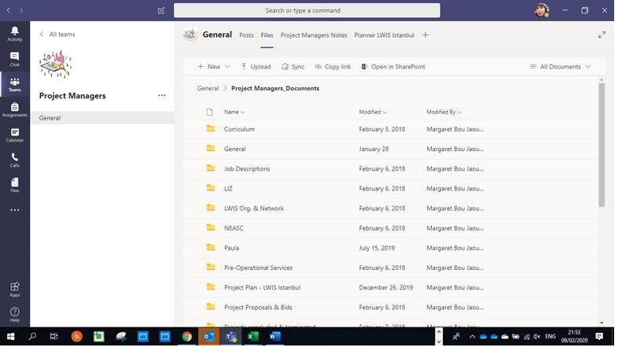Click the file list vertical scrollbar

(602, 145)
